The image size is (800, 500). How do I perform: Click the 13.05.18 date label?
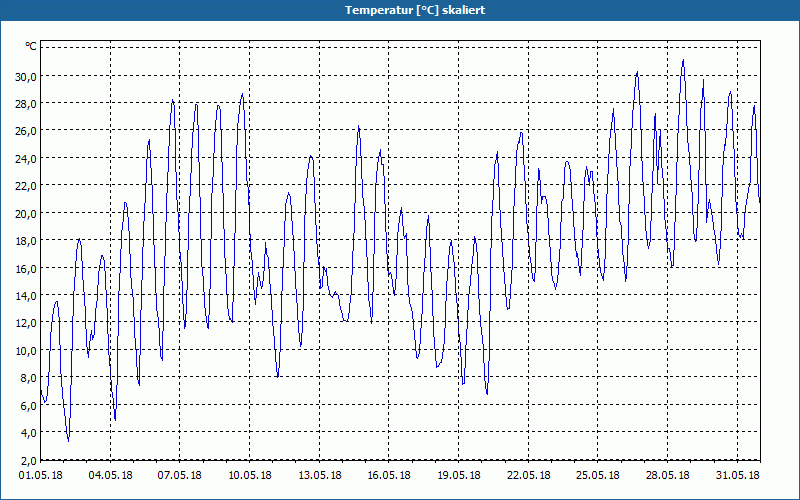pos(319,476)
